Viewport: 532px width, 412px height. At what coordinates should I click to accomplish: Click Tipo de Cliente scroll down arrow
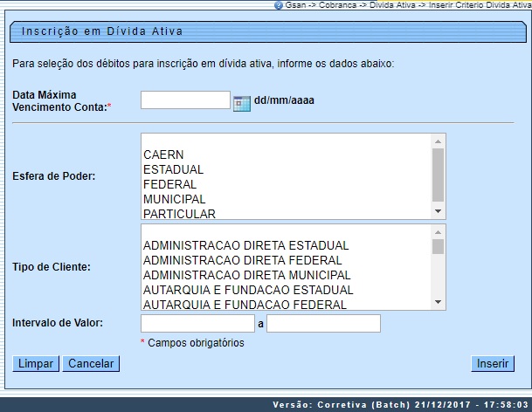tap(438, 302)
